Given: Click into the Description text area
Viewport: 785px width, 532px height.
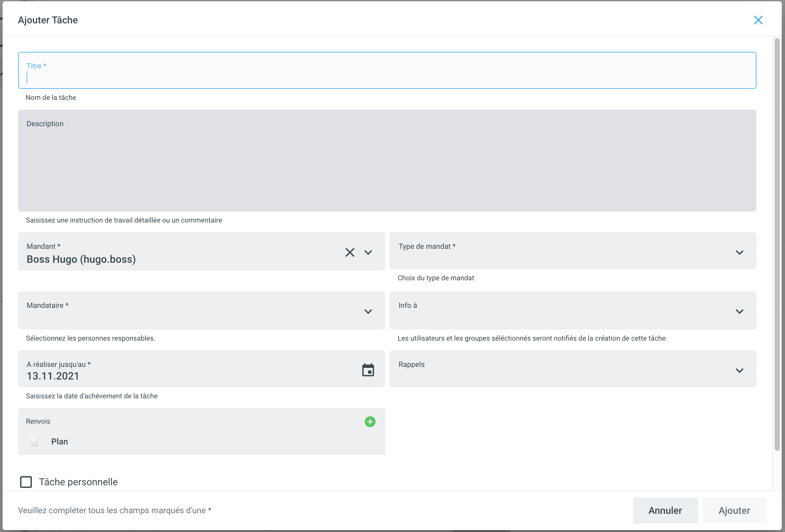Looking at the screenshot, I should (387, 165).
